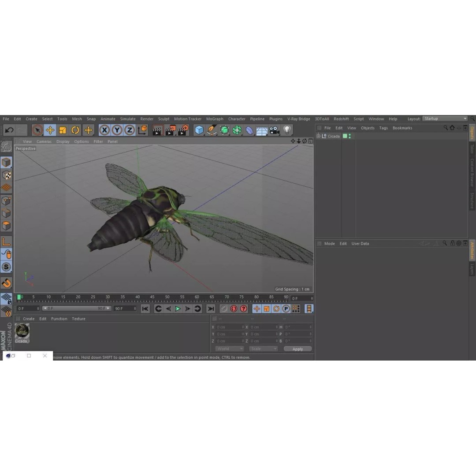Render the active view
The height and width of the screenshot is (476, 476).
[157, 130]
